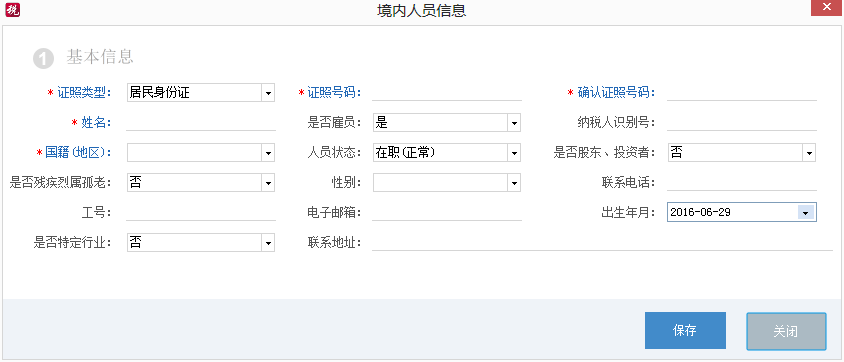The height and width of the screenshot is (362, 844).
Task: Expand the 是否特定行业 dropdown
Action: pyautogui.click(x=201, y=243)
